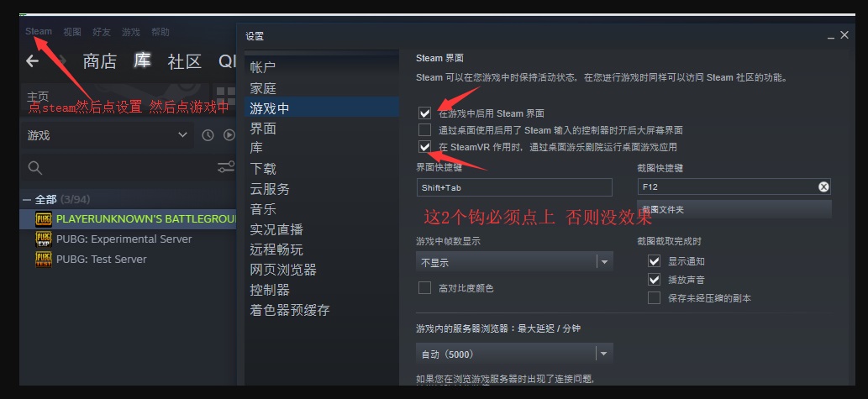The image size is (868, 399).
Task: Expand the 游戏 library category dropdown
Action: pos(108,135)
